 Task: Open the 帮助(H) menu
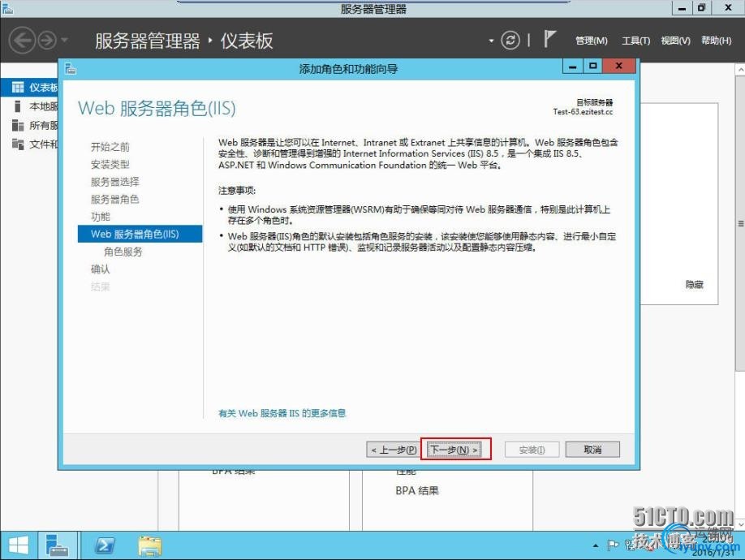716,41
